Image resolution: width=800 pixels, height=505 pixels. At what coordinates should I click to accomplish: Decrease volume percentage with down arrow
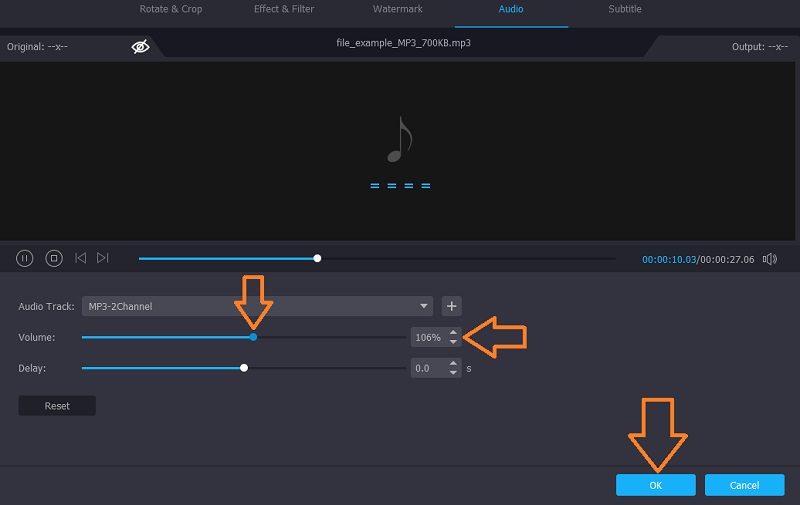point(453,342)
